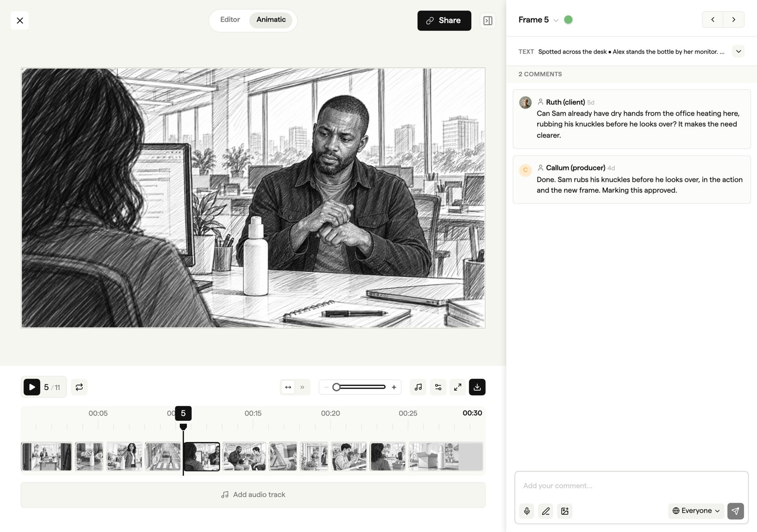Click the fit-width double arrow icon
This screenshot has height=532, width=757.
pos(288,387)
